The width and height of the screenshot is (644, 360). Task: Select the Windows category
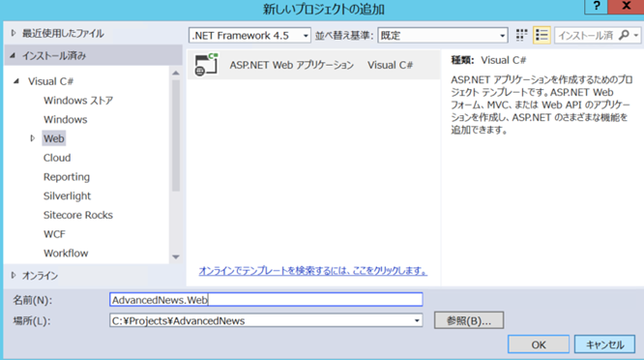click(x=66, y=120)
